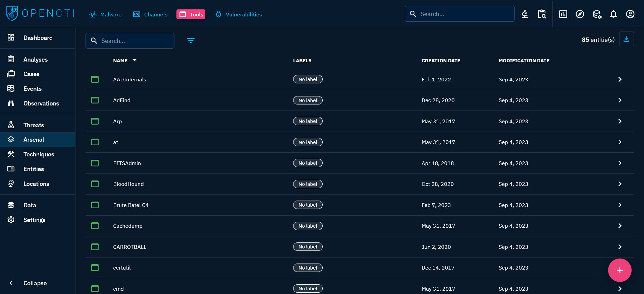This screenshot has width=644, height=294.
Task: Tick the checkbox for BloodHound
Action: coord(95,184)
